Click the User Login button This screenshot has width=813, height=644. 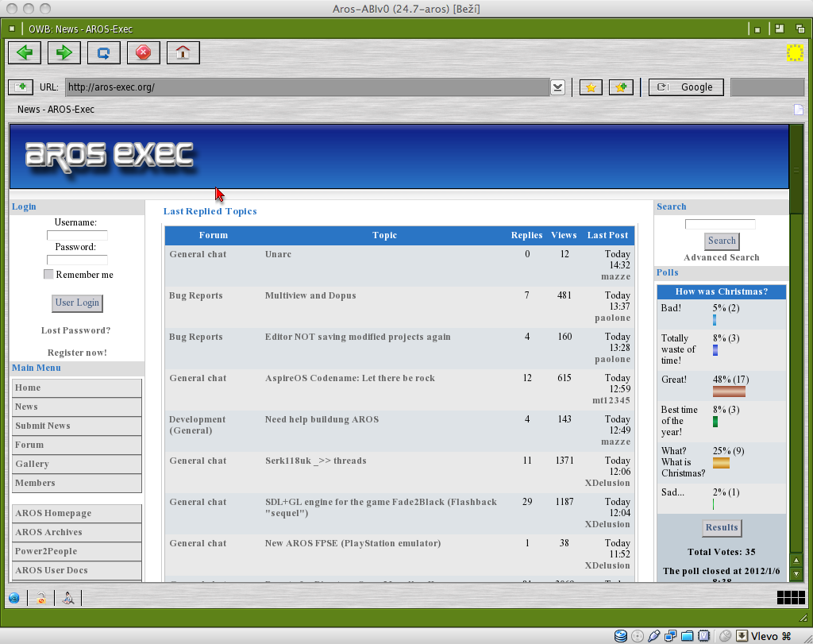[77, 303]
